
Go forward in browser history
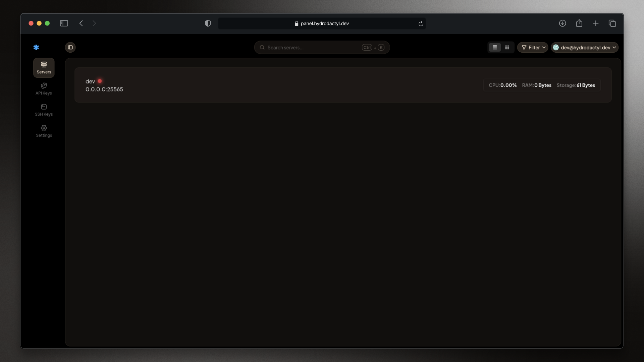(x=94, y=23)
